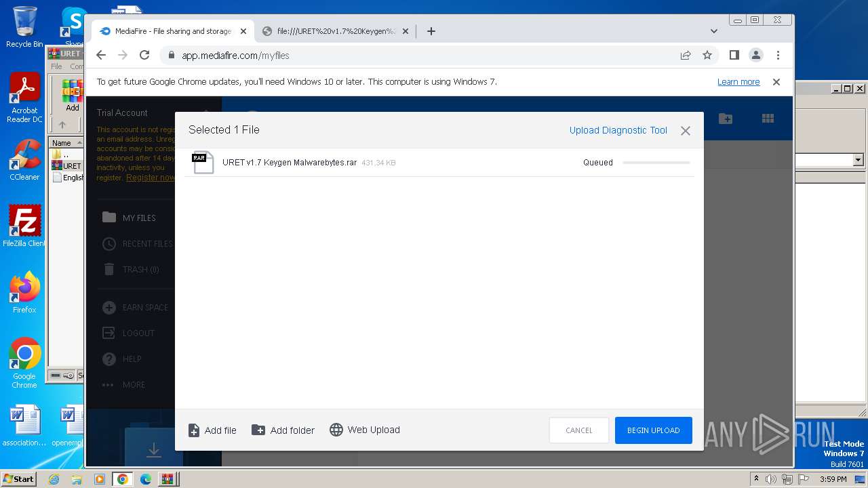
Task: Open Recycle Bin desktop icon
Action: (x=24, y=27)
